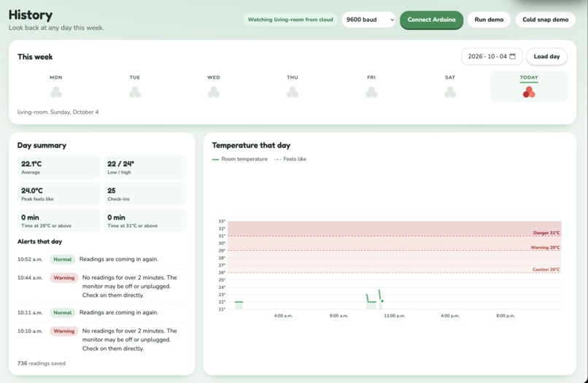
Task: Click the Watching living-room from cloud status pill
Action: click(290, 20)
